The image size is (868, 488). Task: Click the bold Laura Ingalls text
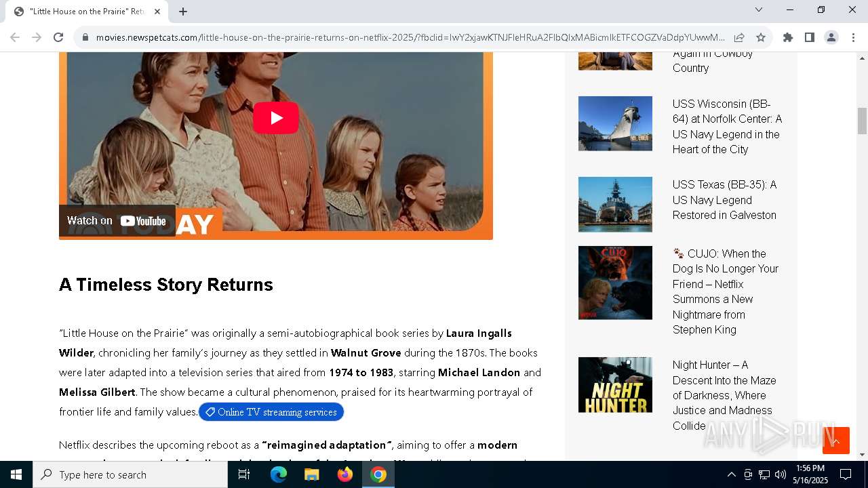click(479, 333)
